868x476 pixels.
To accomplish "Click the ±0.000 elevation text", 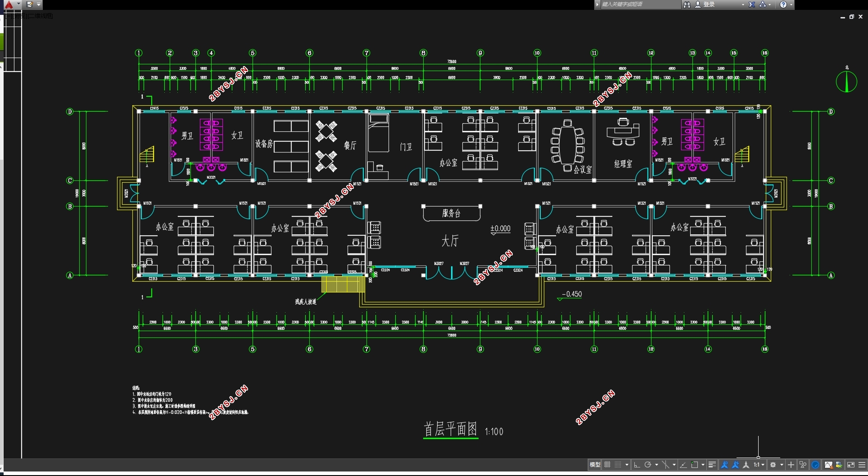I will pos(500,229).
